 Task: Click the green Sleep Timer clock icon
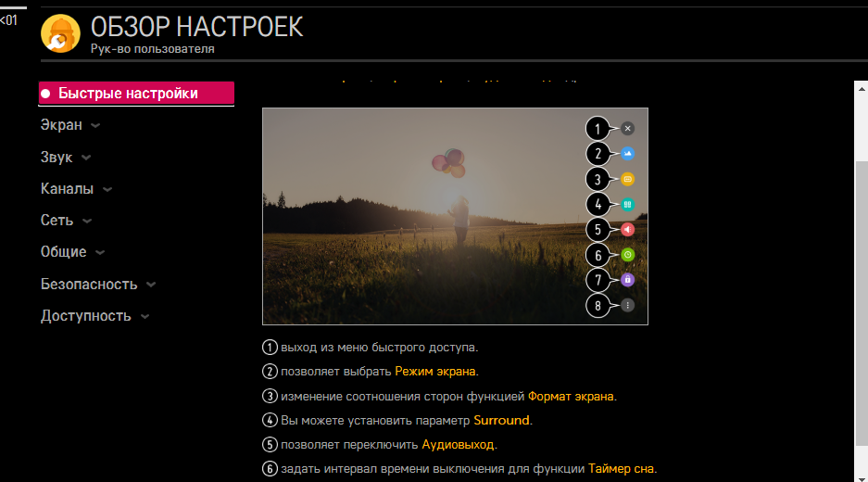click(x=628, y=254)
